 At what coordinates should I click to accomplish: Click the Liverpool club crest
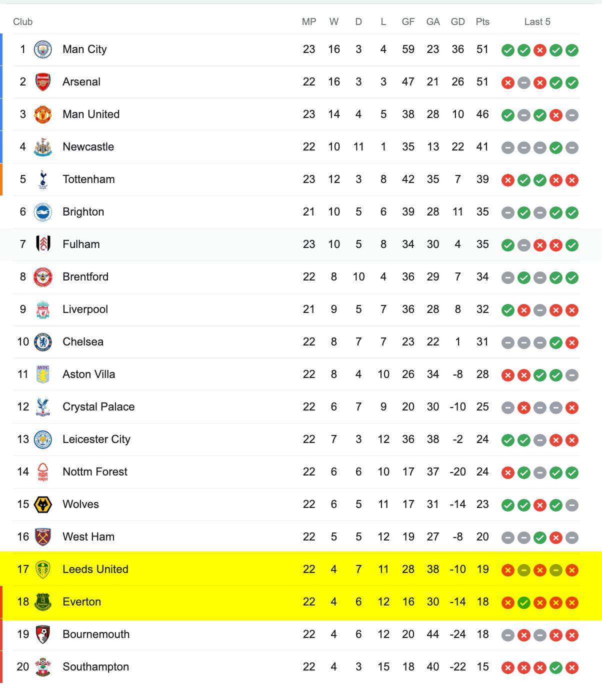tap(43, 309)
